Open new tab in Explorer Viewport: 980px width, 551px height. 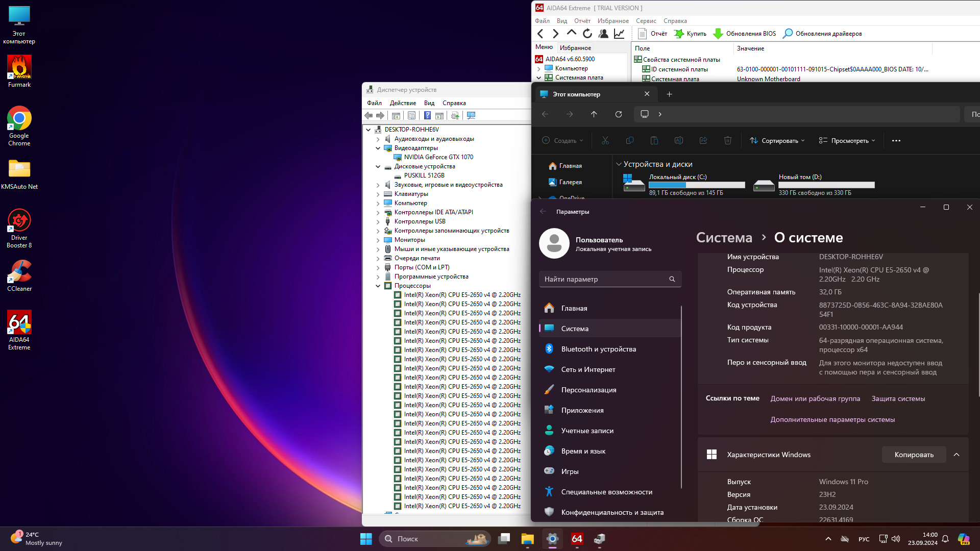click(669, 94)
